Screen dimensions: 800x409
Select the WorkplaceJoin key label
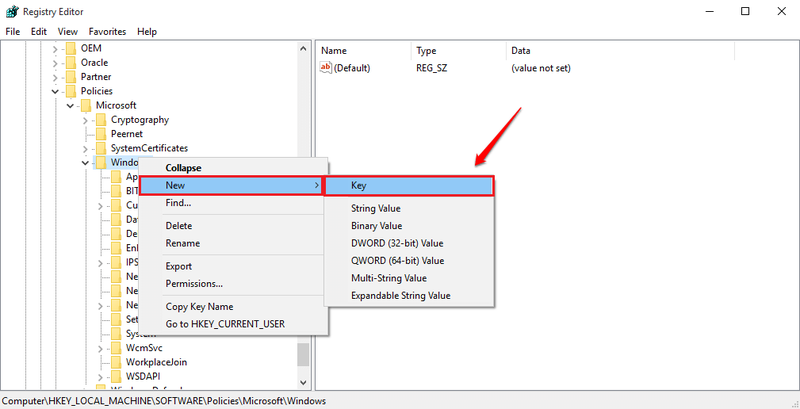156,363
